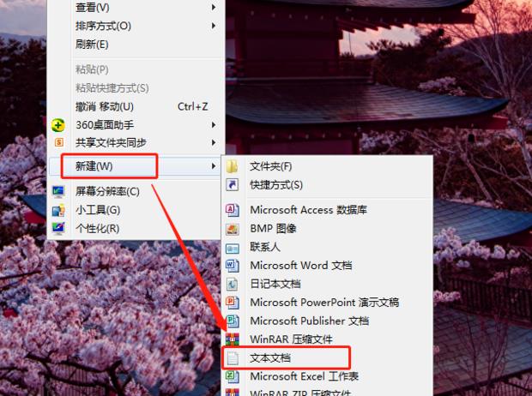Expand the 排序方式(O) submenu arrow
Screen dimensions: 532x396
[213, 27]
